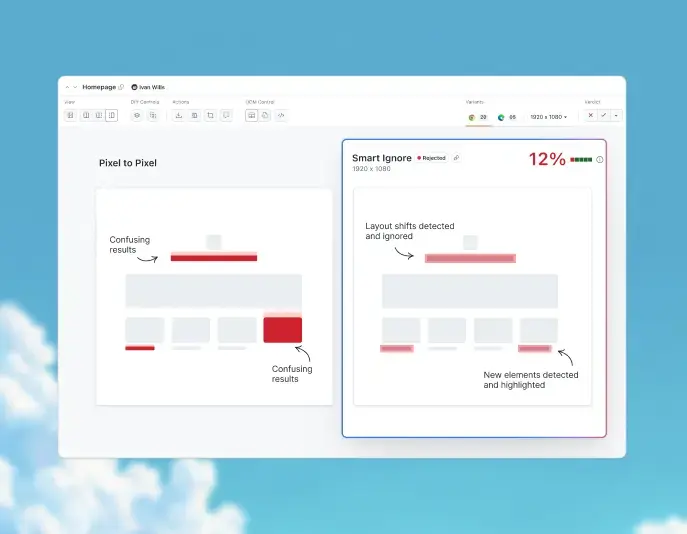Image resolution: width=687 pixels, height=534 pixels.
Task: Approve using the checkmark verdict button
Action: point(603,116)
